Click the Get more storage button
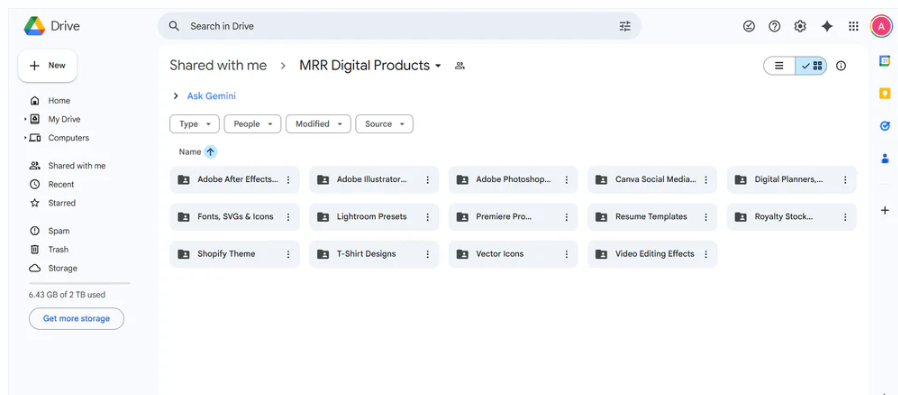The width and height of the screenshot is (898, 395). click(76, 318)
